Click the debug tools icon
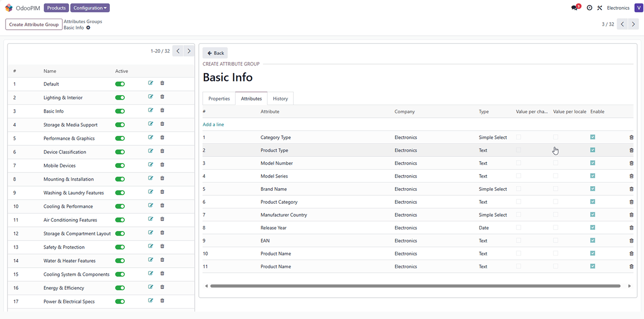Image resolution: width=644 pixels, height=319 pixels. [x=599, y=8]
